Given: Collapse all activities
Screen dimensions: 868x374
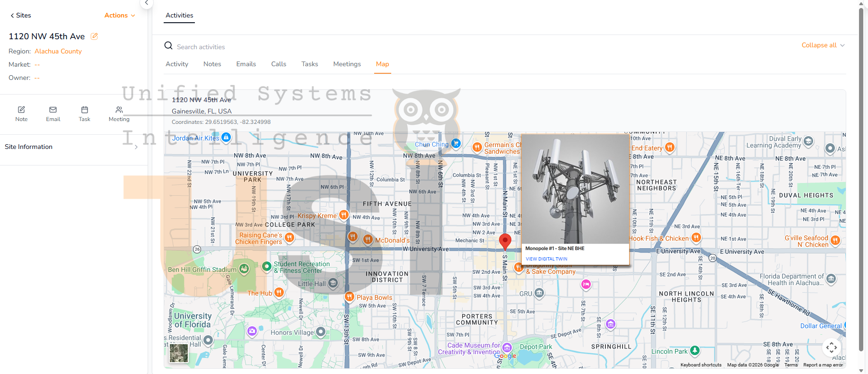Looking at the screenshot, I should click(823, 45).
